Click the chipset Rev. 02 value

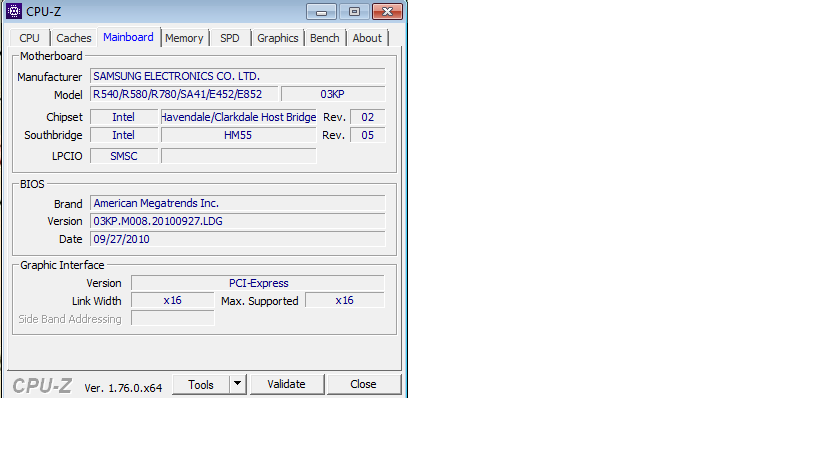click(x=368, y=117)
